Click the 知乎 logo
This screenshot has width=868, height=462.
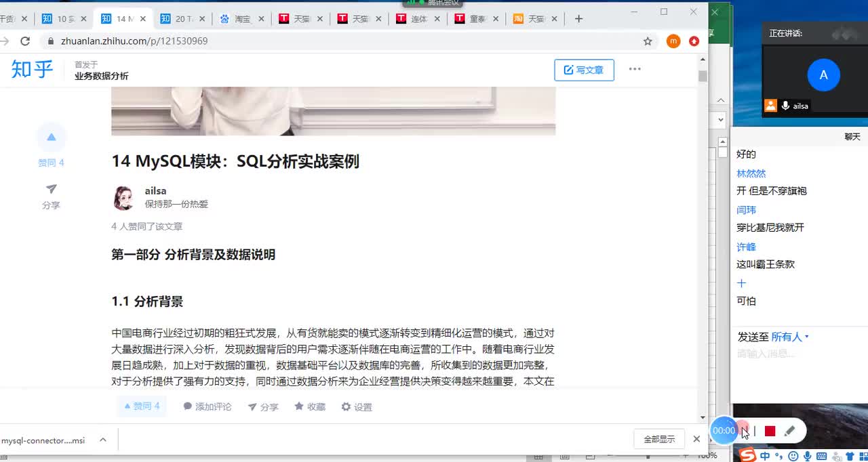32,69
